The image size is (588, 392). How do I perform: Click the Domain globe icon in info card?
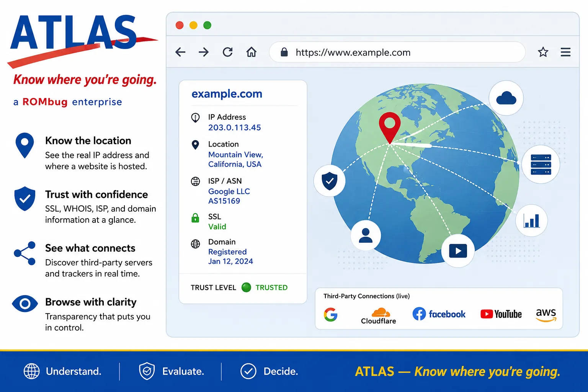click(x=195, y=244)
